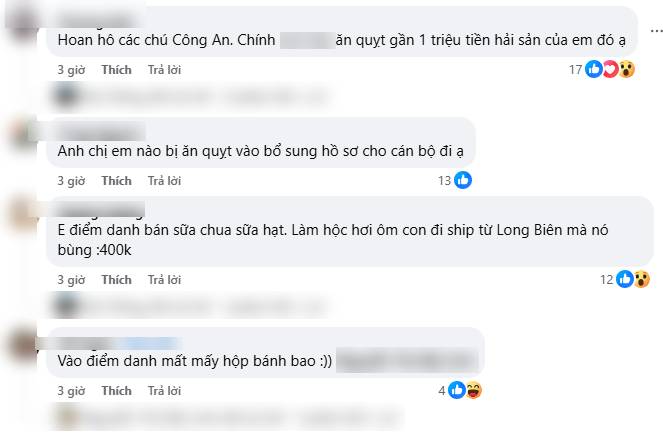Reply to the 'bổ sung hồ sơ' comment
This screenshot has width=663, height=435.
[164, 181]
